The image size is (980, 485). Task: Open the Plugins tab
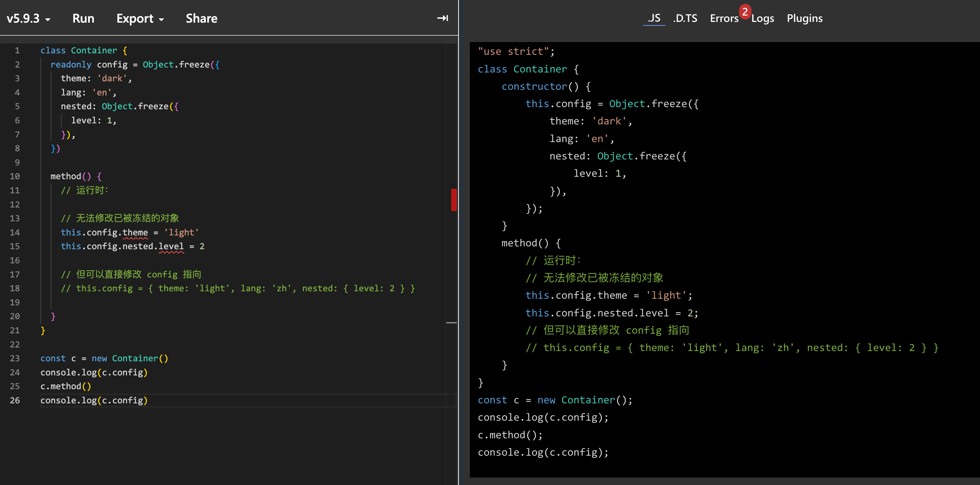coord(804,18)
